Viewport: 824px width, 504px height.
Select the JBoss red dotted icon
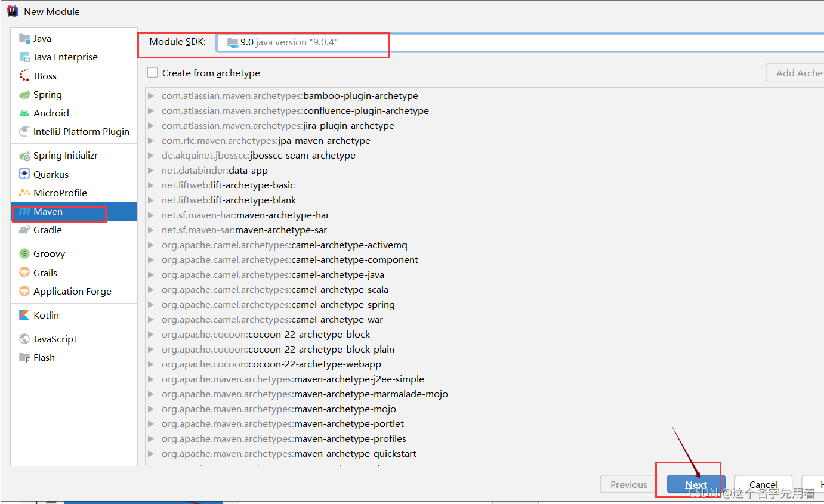[24, 76]
